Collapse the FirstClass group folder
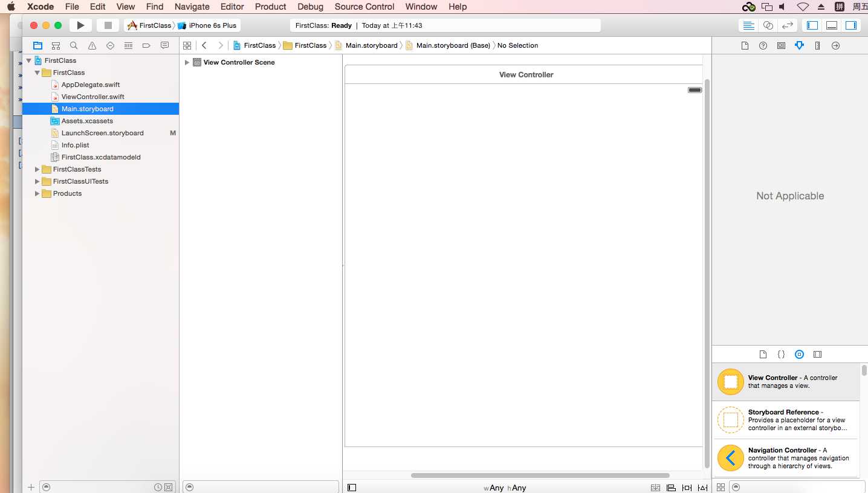868x493 pixels. tap(37, 72)
